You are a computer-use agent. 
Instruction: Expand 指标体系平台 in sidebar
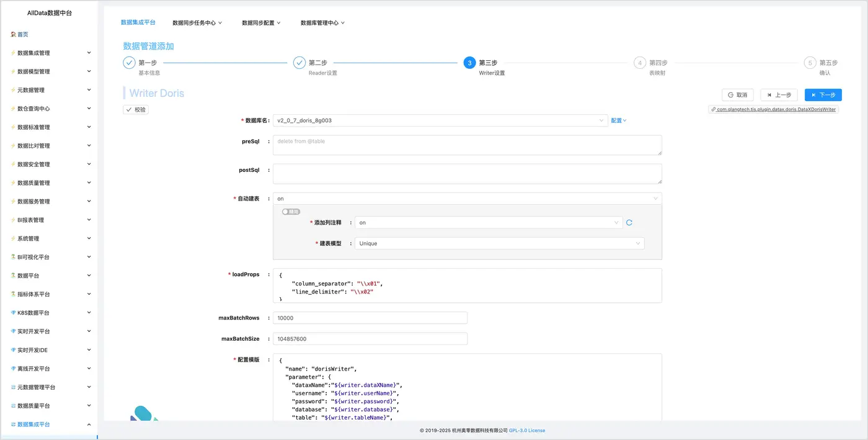[50, 294]
